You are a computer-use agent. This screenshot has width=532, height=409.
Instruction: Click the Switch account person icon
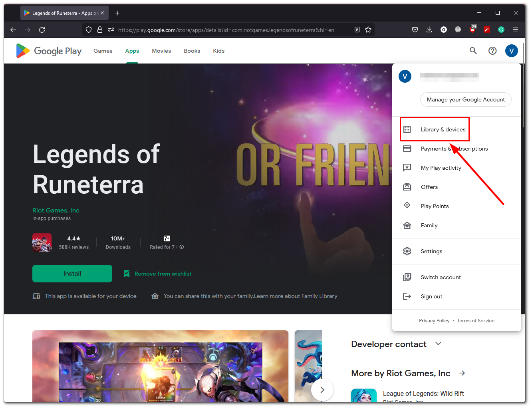click(407, 277)
